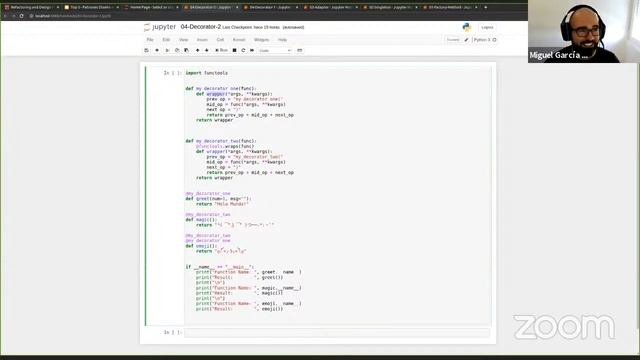The width and height of the screenshot is (640, 360).
Task: Copy selected cells toolbar icon
Action: click(x=177, y=50)
